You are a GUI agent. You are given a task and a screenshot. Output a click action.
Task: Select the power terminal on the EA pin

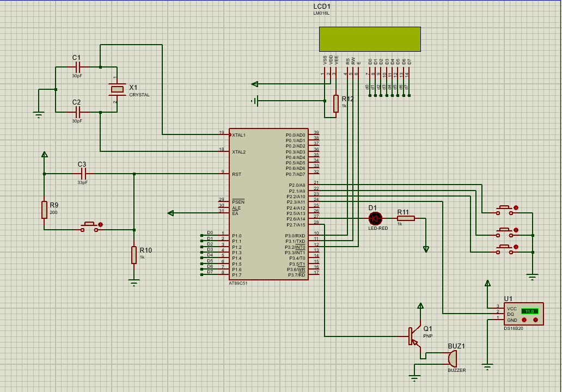(x=171, y=213)
